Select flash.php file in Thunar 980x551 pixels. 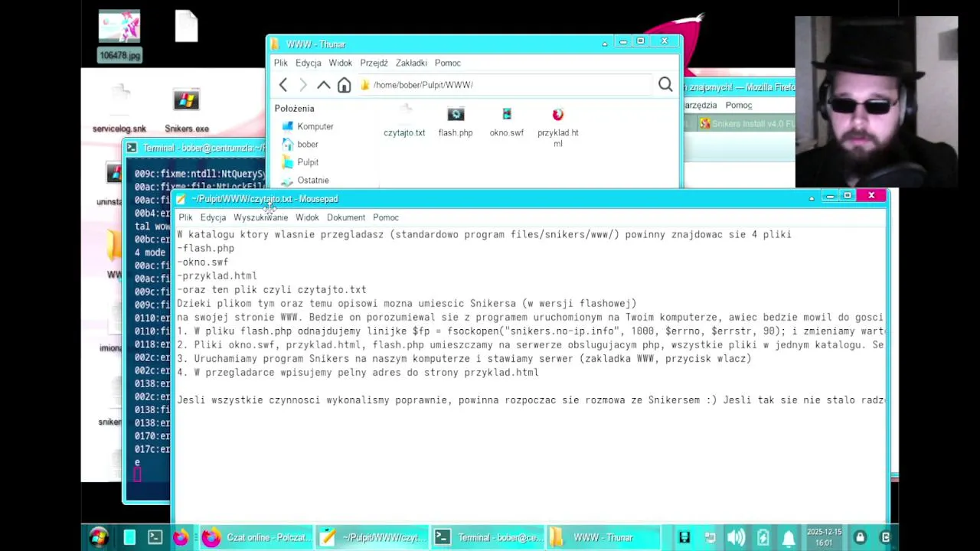(456, 122)
